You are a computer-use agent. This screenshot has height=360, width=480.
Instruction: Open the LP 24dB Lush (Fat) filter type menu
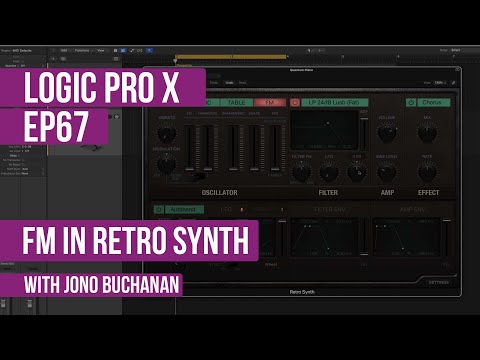coord(335,102)
